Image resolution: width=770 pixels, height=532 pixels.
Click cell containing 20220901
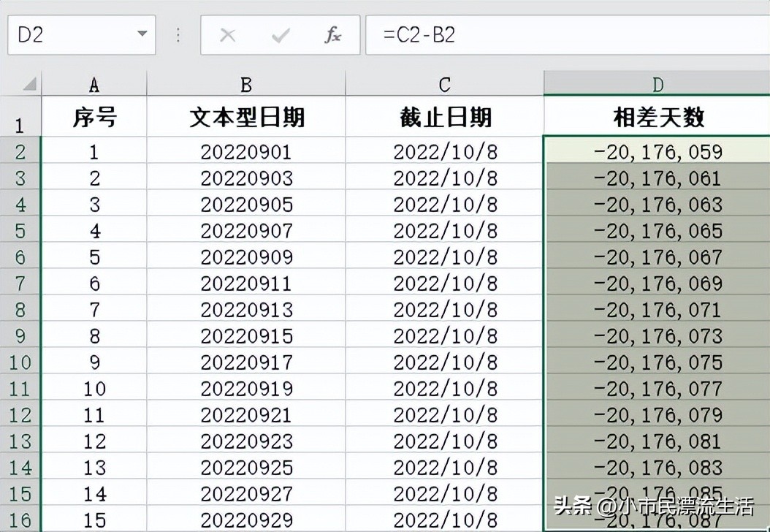246,151
